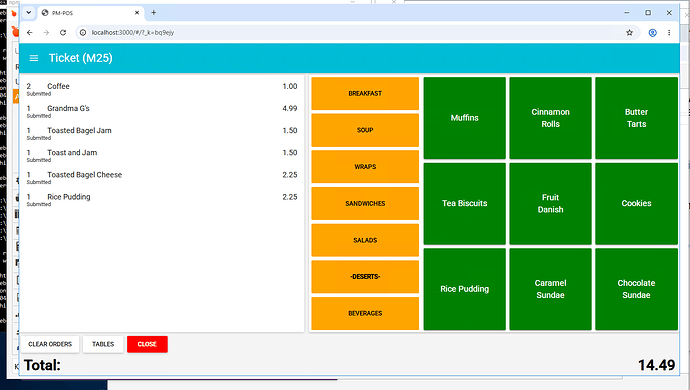Click the CLEAR ORDERS button
The image size is (690, 390).
(x=50, y=344)
